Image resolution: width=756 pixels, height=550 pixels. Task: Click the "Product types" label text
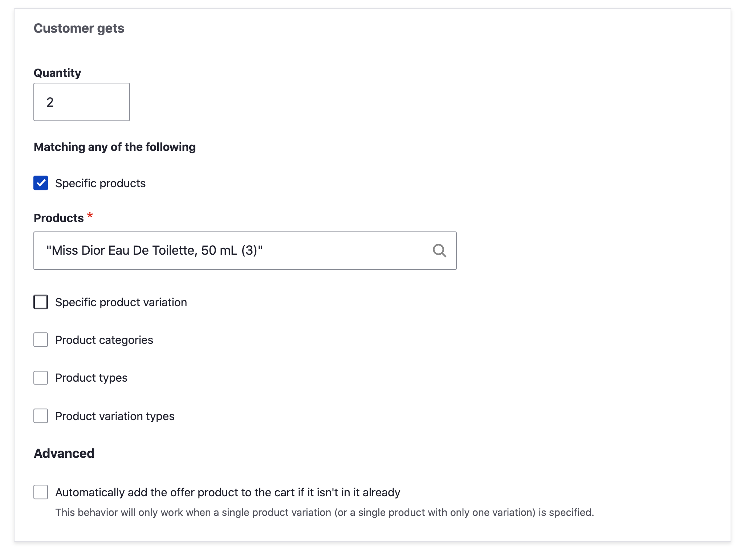coord(91,378)
